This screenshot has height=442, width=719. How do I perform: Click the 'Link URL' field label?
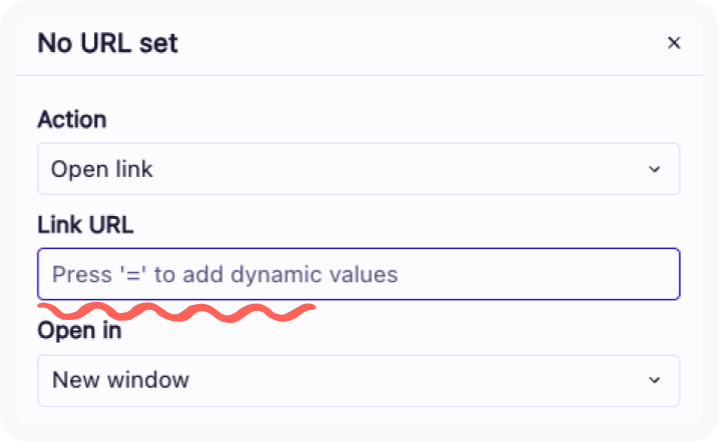pyautogui.click(x=85, y=225)
